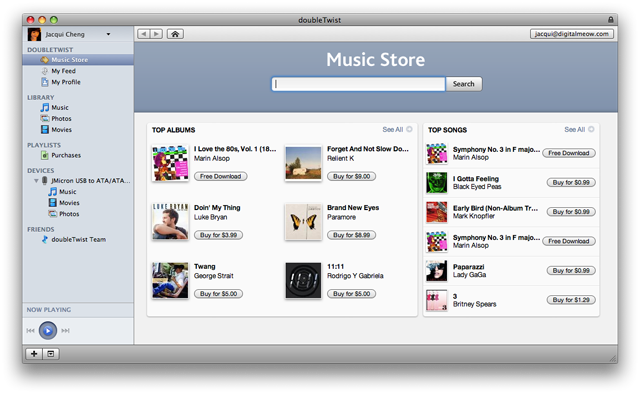The width and height of the screenshot is (640, 394).
Task: Collapse the JMicron USB device tree
Action: (36, 180)
